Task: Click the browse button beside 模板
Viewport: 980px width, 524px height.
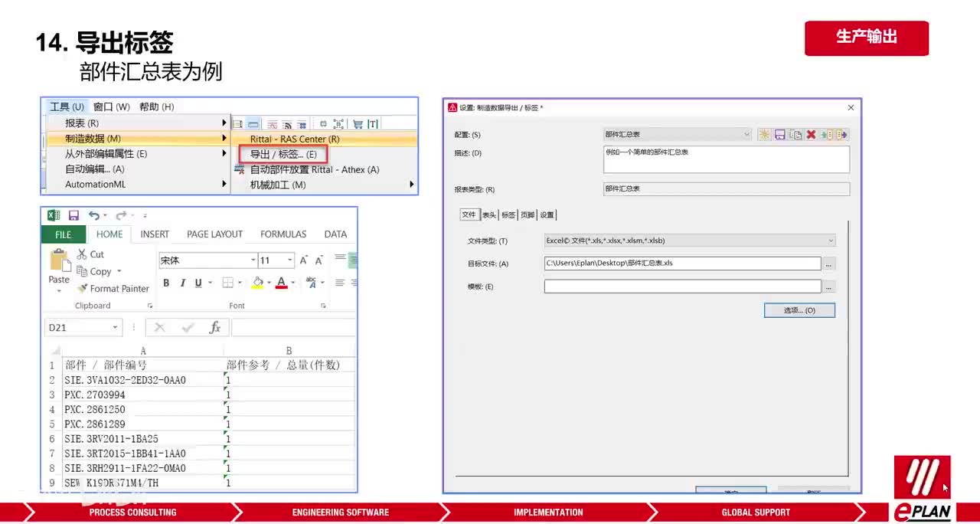Action: pos(829,287)
